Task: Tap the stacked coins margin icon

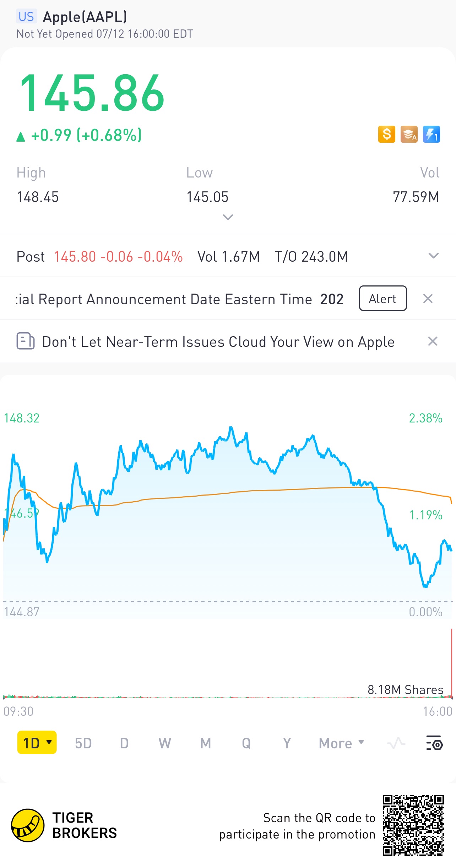Action: [x=409, y=135]
